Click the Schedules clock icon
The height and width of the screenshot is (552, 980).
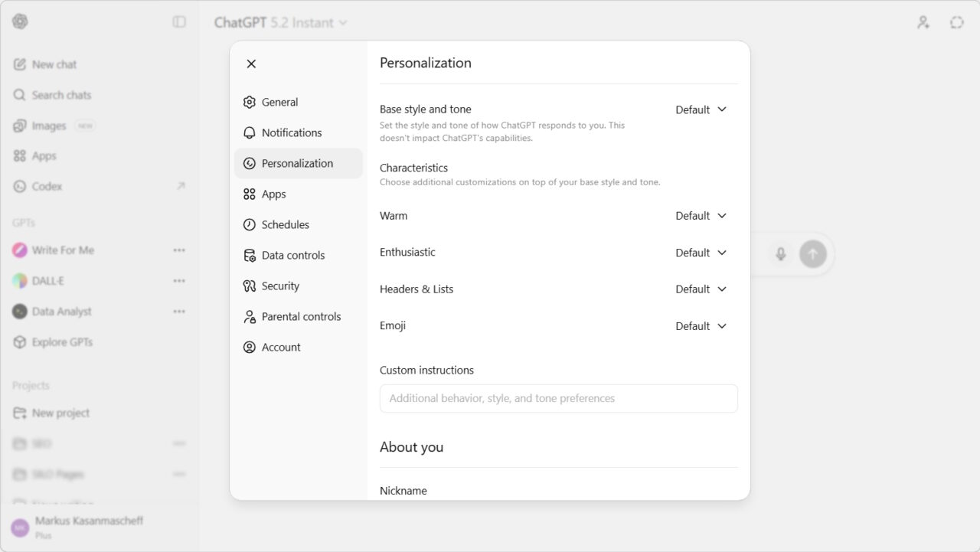[249, 224]
